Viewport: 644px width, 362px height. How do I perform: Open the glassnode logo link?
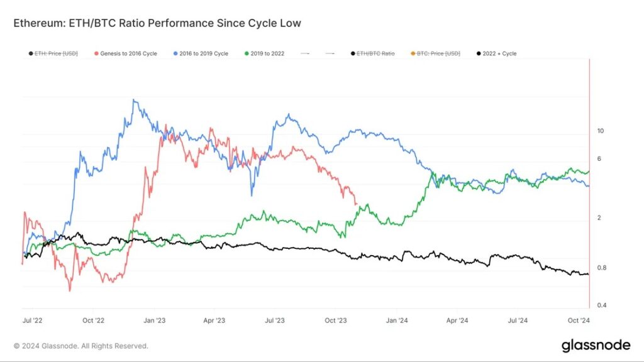pos(595,346)
